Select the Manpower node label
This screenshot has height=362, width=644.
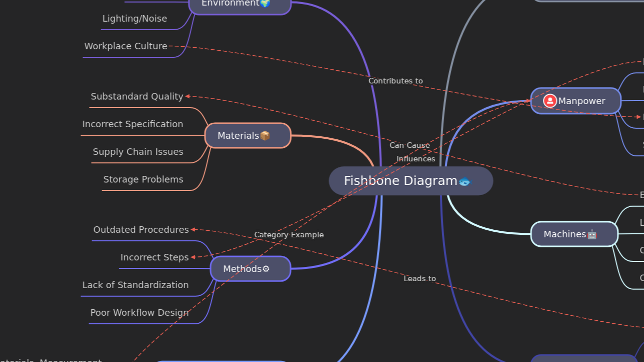[582, 101]
